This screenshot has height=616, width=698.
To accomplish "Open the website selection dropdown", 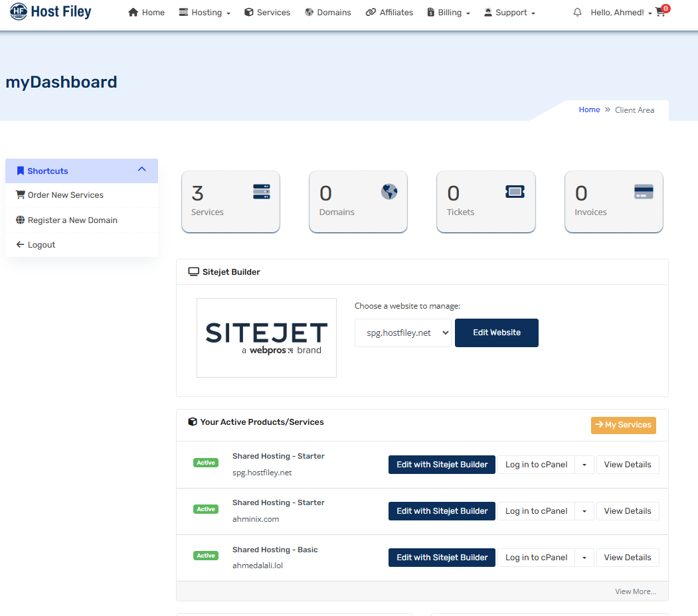I will (x=402, y=333).
